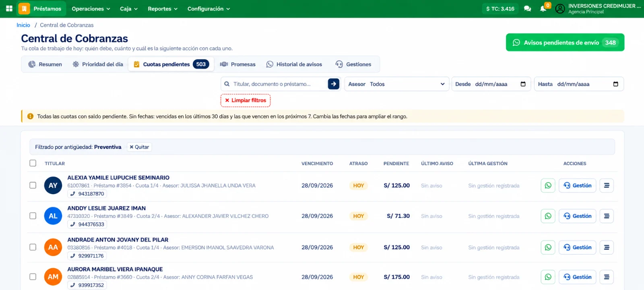Image resolution: width=644 pixels, height=290 pixels.
Task: Click the TC: 3.416 exchange rate badge
Action: click(x=500, y=8)
